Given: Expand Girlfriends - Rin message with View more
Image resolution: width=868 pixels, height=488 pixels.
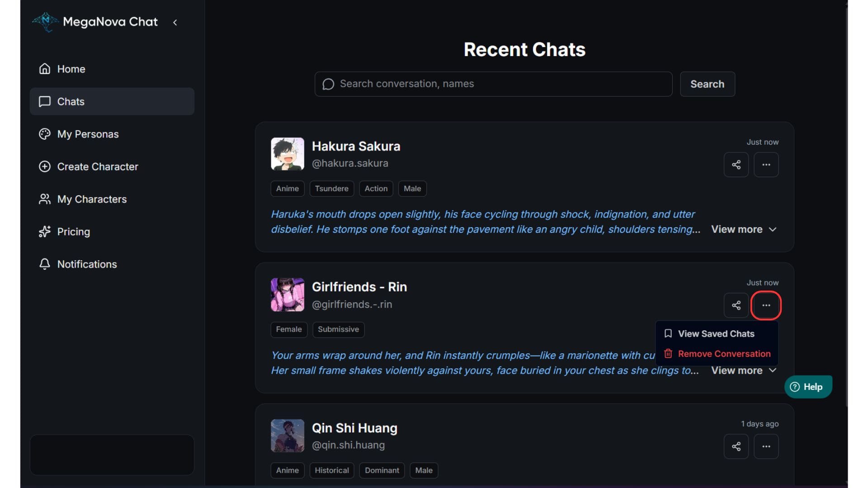Looking at the screenshot, I should coord(744,371).
